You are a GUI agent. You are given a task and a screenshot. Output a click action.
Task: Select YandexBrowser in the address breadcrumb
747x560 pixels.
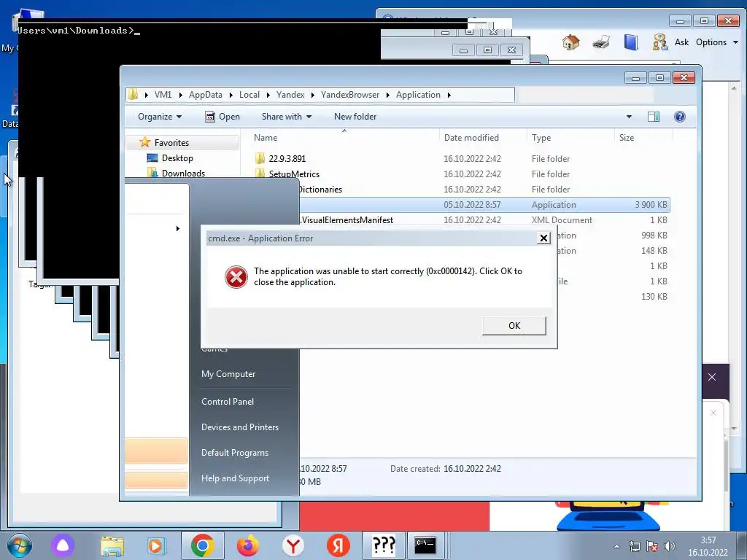pos(350,95)
